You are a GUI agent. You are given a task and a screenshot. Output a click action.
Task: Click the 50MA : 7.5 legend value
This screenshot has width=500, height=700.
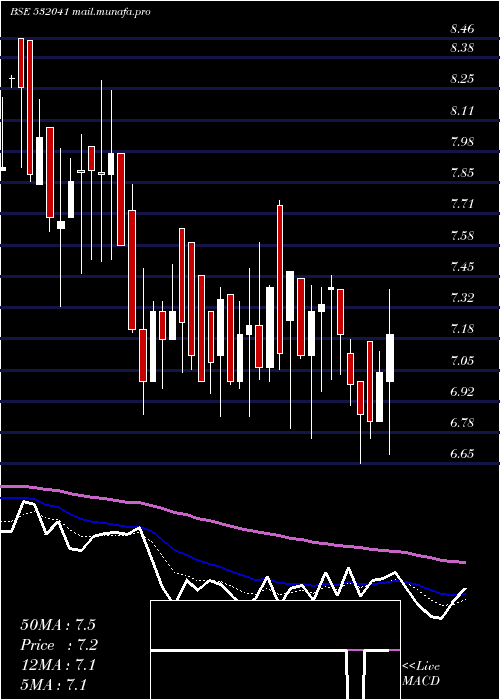point(58,625)
